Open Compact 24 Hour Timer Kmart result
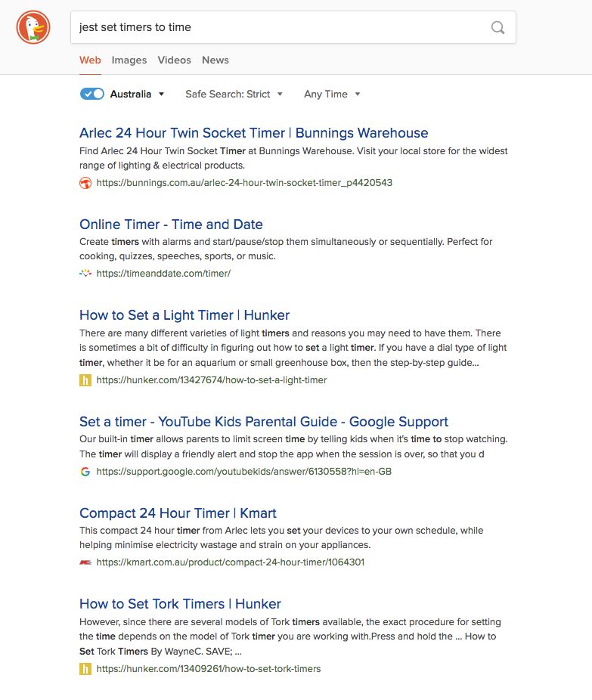 (x=178, y=513)
